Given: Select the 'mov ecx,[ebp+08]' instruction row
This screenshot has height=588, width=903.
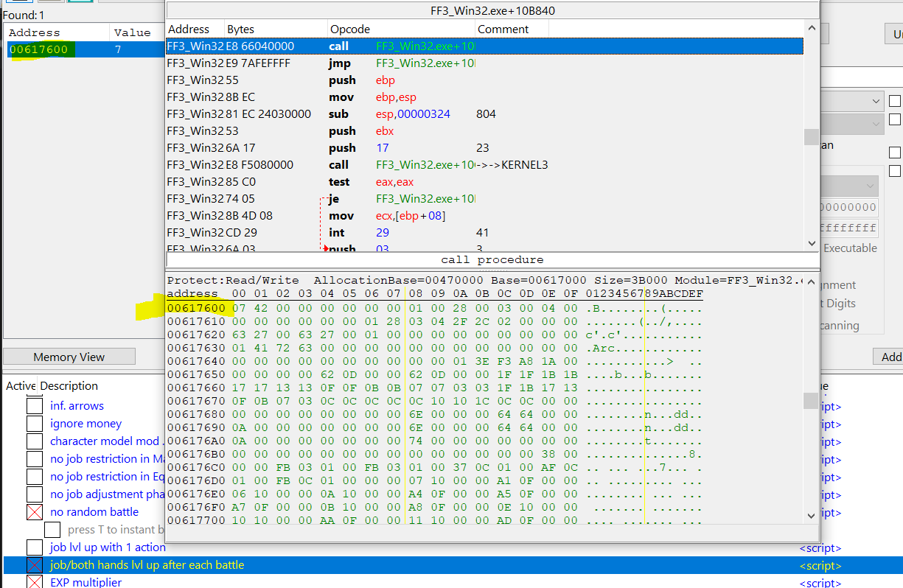Looking at the screenshot, I should click(x=484, y=216).
